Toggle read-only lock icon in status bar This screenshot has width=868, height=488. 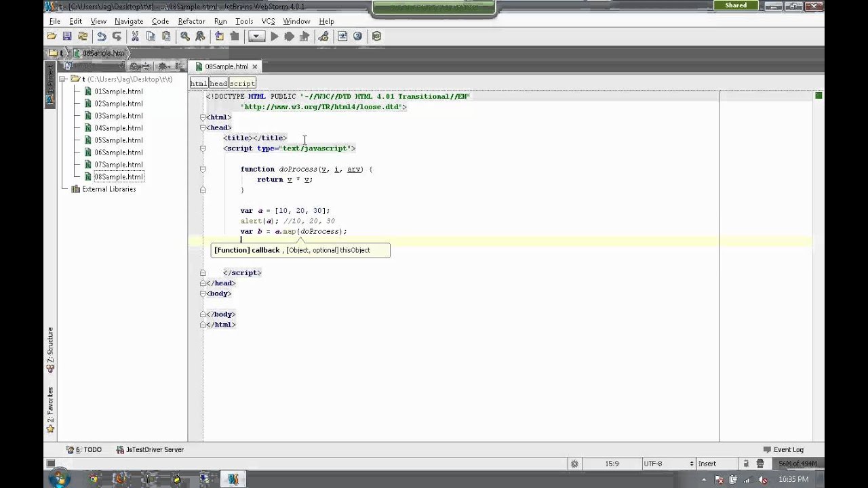tap(746, 464)
